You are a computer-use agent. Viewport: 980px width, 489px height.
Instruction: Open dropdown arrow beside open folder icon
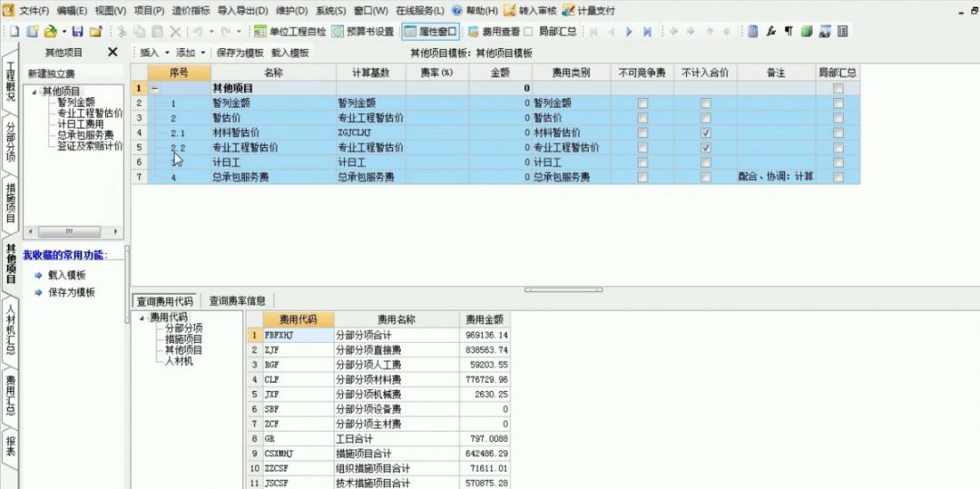[64, 31]
